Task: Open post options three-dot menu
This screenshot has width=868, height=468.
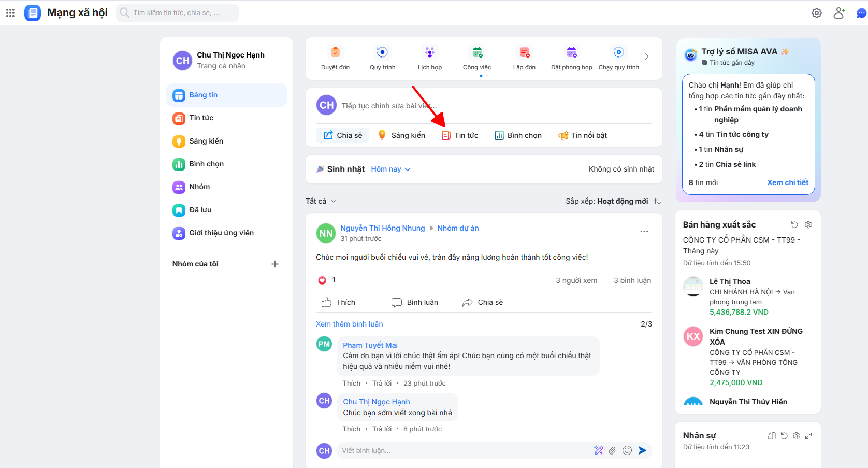Action: point(644,232)
